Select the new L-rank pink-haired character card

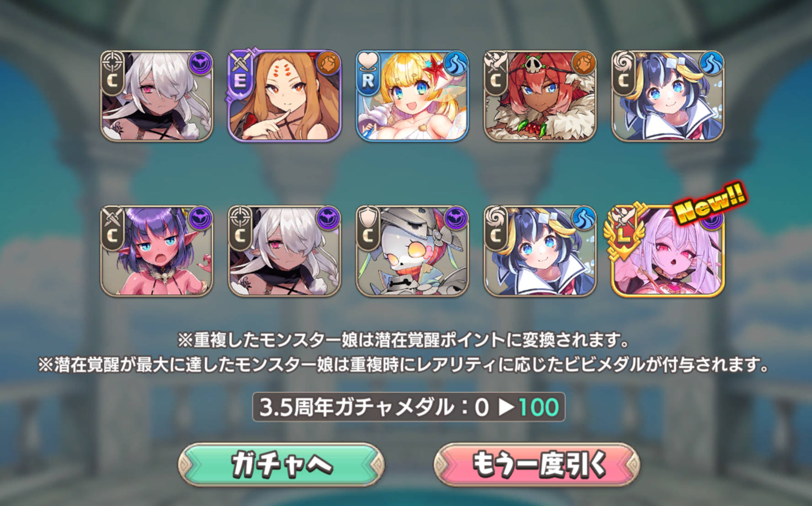[x=668, y=250]
